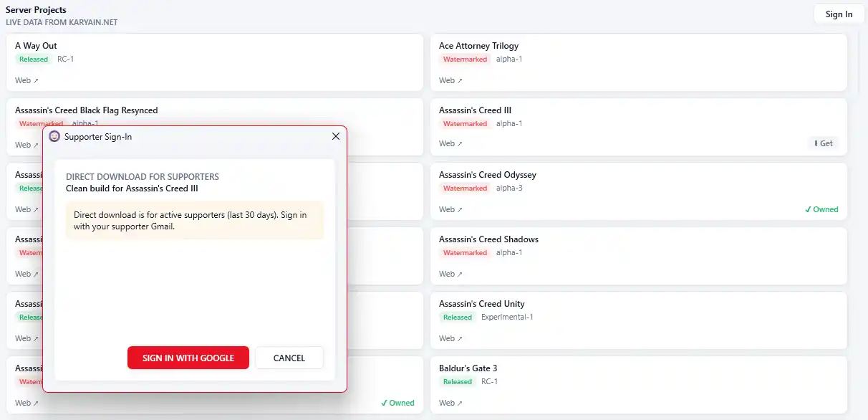The image size is (868, 420).
Task: Click the Released badge on Baldur's Gate 3
Action: point(458,382)
